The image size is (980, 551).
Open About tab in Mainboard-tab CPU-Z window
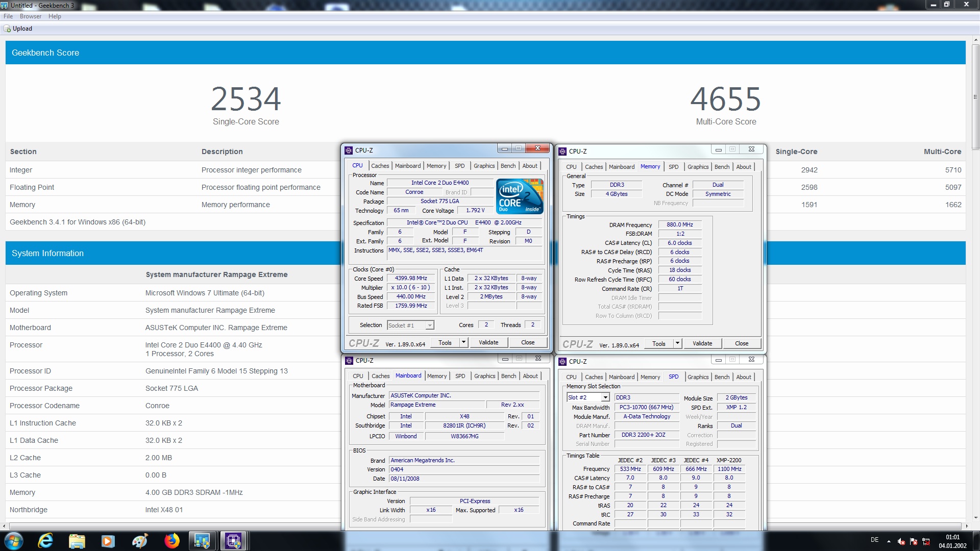click(x=530, y=376)
